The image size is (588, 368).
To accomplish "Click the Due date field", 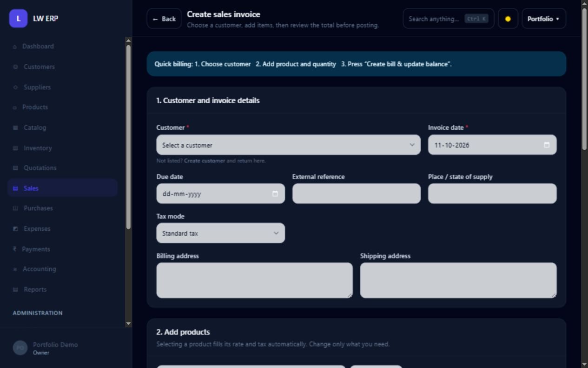I will point(221,194).
